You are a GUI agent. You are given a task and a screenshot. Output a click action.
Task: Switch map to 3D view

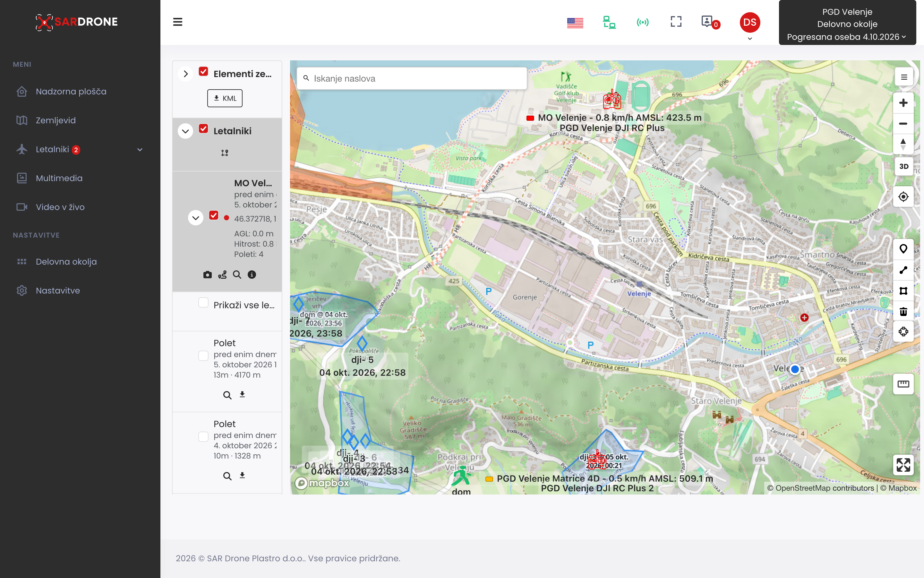tap(903, 166)
